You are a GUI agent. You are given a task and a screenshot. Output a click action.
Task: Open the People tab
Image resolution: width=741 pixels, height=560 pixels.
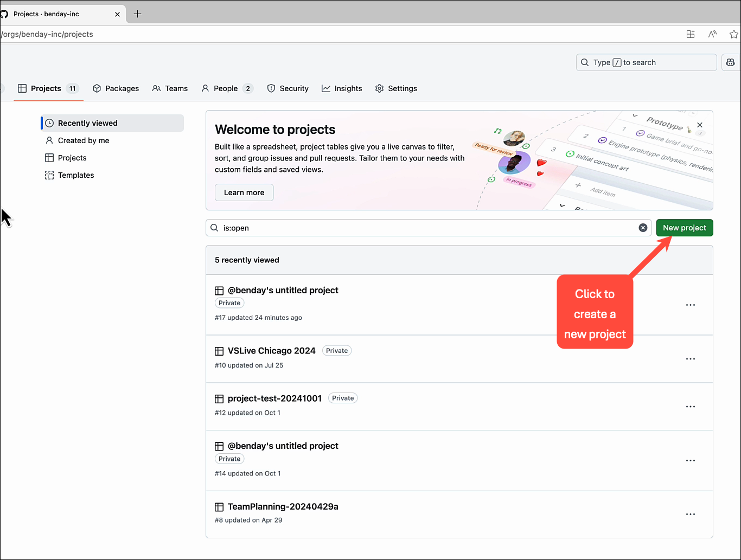(x=227, y=88)
